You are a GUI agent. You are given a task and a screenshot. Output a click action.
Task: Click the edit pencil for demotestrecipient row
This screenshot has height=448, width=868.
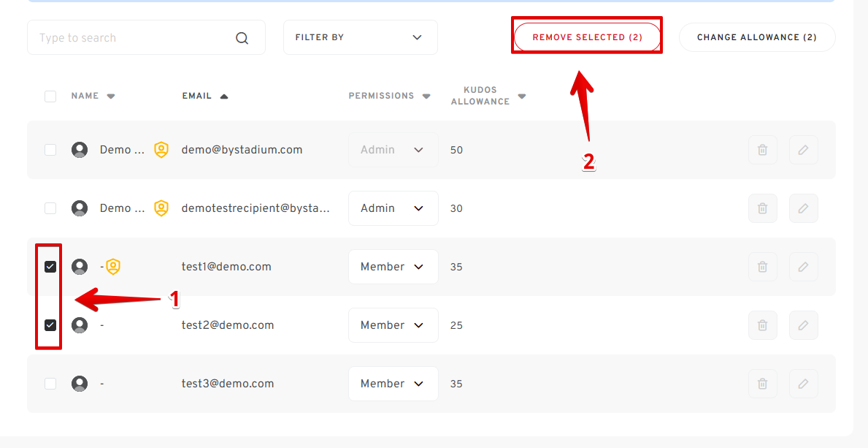[x=803, y=208]
